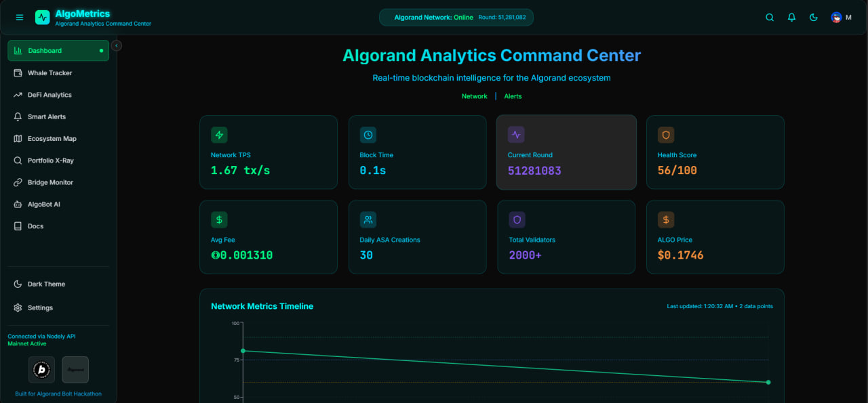This screenshot has height=403, width=868.
Task: Click Connected via Nodely API text
Action: click(x=42, y=337)
